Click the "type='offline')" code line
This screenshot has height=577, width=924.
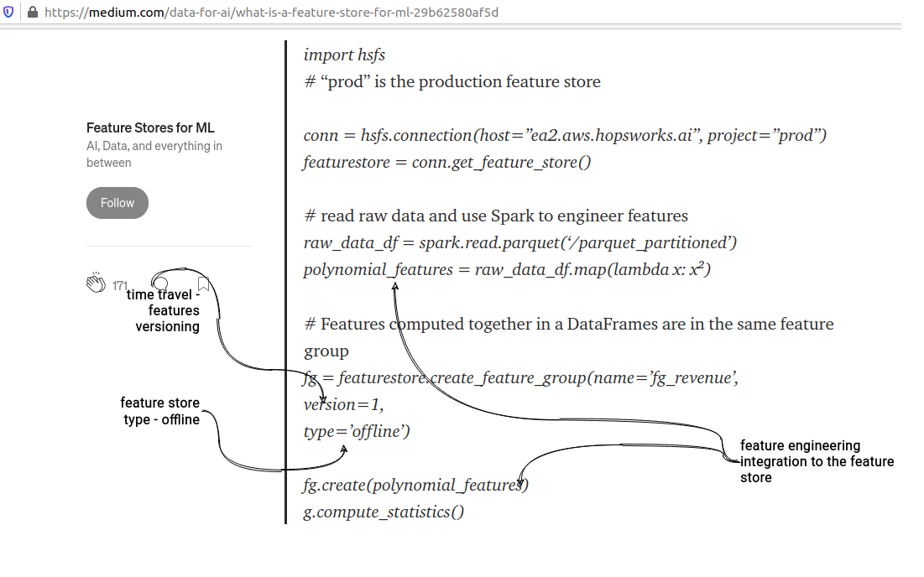[357, 432]
